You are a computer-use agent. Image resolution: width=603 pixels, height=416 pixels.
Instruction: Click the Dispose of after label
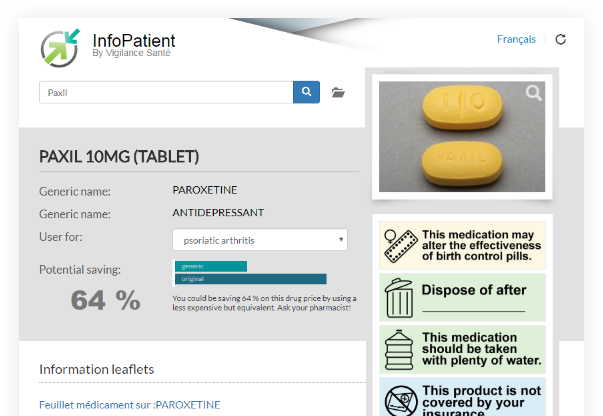(474, 290)
